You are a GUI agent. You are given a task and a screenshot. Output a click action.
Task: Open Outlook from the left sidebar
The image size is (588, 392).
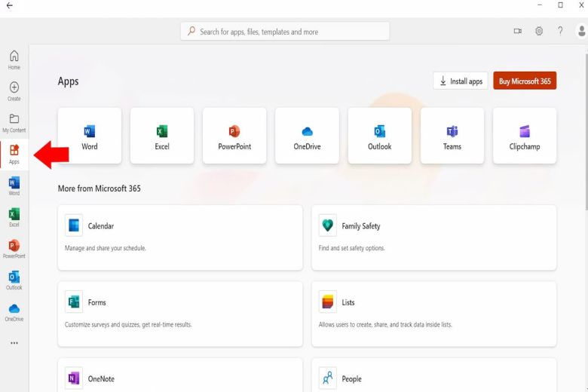pyautogui.click(x=14, y=280)
